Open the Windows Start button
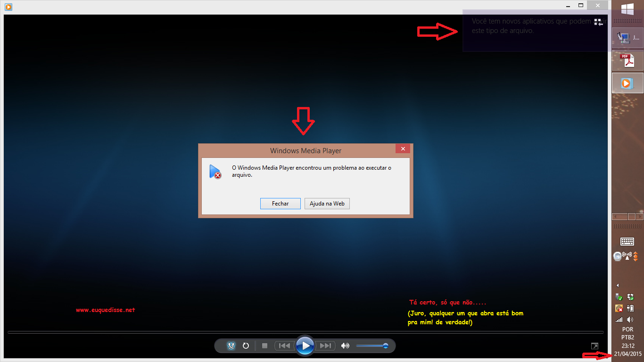 (x=627, y=9)
